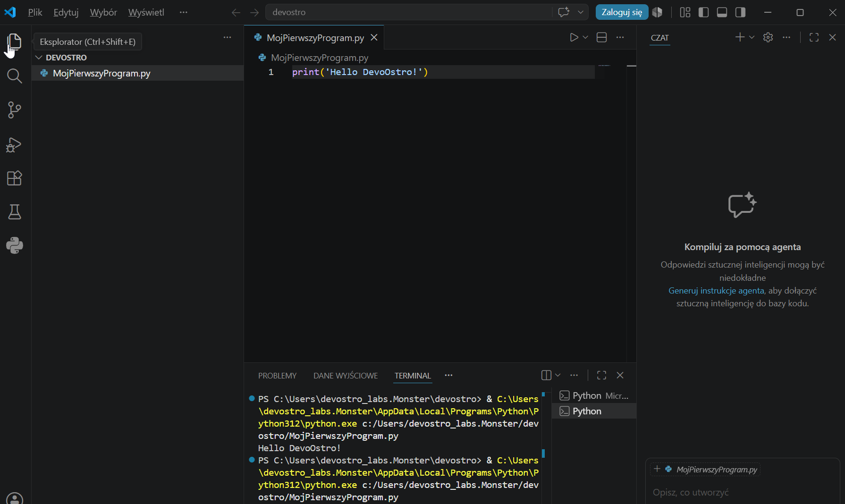
Task: Click the Copilot icon next to Zaloguj się
Action: (x=657, y=12)
